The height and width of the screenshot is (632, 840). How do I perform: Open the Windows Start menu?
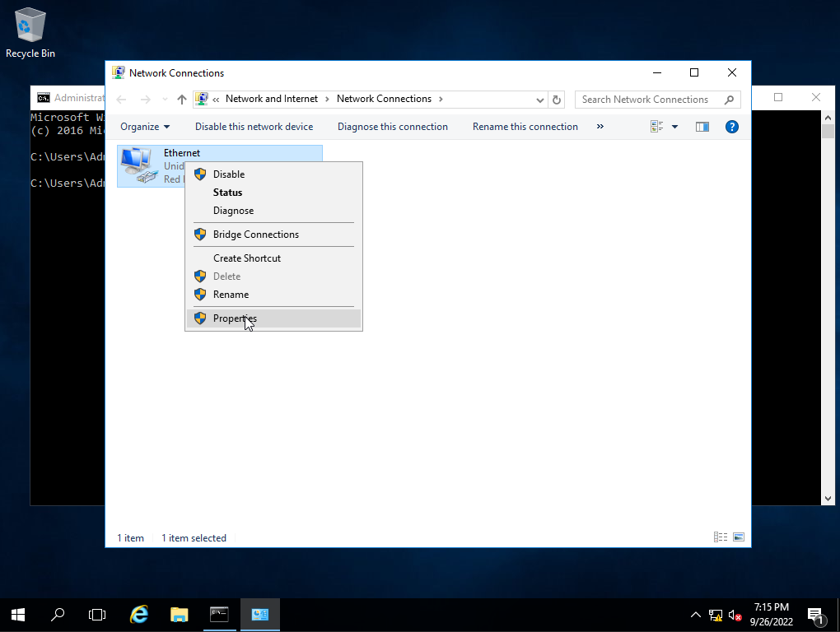(17, 616)
